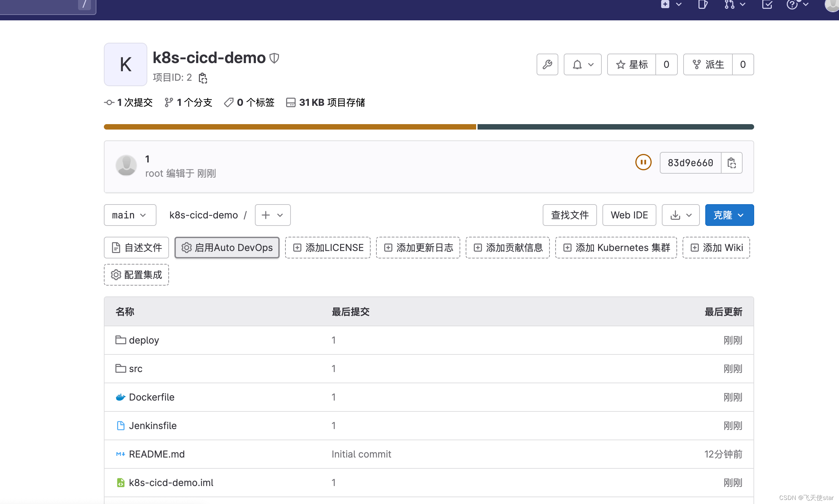The height and width of the screenshot is (504, 839).
Task: Click 启用Auto DevOps button
Action: coord(227,248)
